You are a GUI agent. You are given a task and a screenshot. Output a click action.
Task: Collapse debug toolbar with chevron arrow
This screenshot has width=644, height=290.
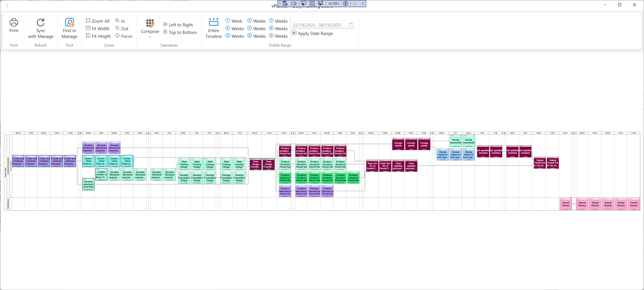[x=363, y=4]
